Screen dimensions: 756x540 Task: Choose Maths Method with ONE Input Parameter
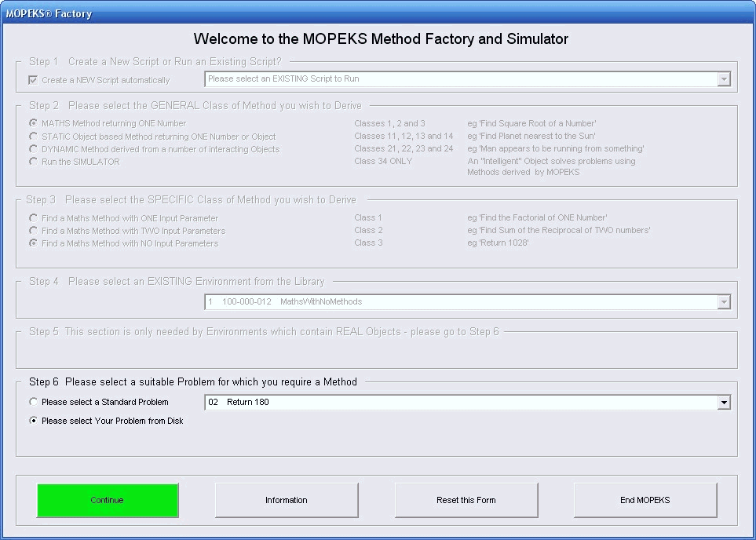33,218
